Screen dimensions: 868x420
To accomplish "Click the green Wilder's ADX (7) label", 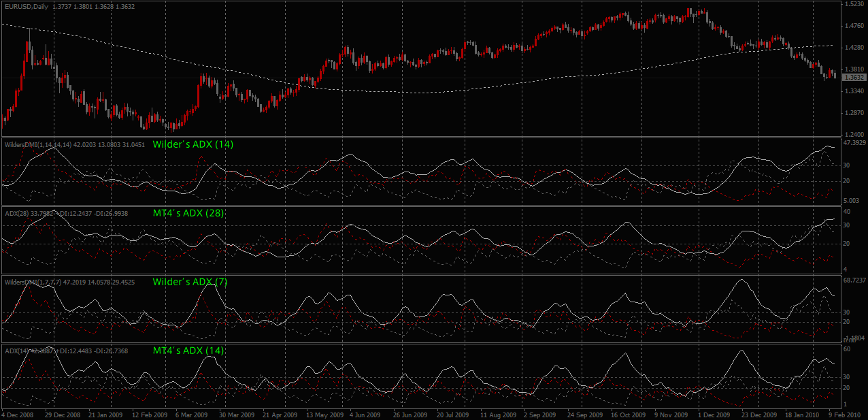I will [190, 282].
